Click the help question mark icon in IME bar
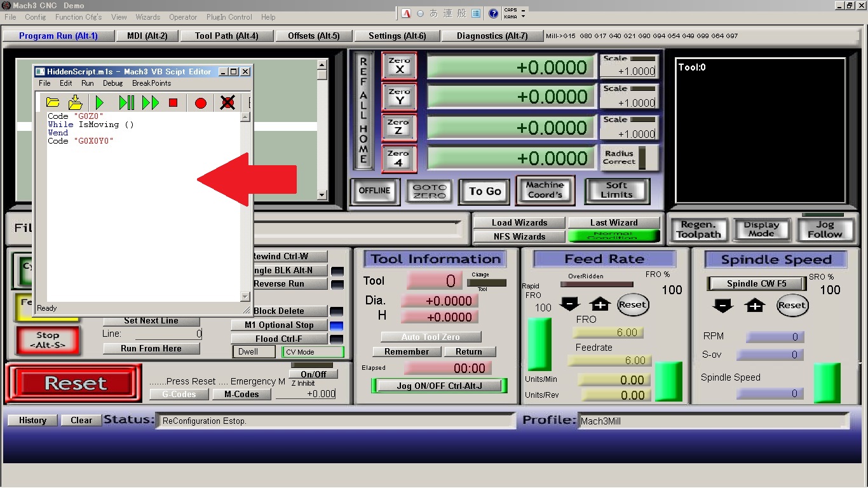The image size is (868, 488). [493, 13]
